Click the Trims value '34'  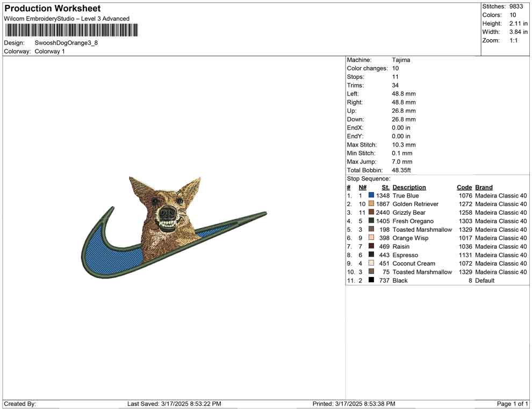[x=396, y=85]
